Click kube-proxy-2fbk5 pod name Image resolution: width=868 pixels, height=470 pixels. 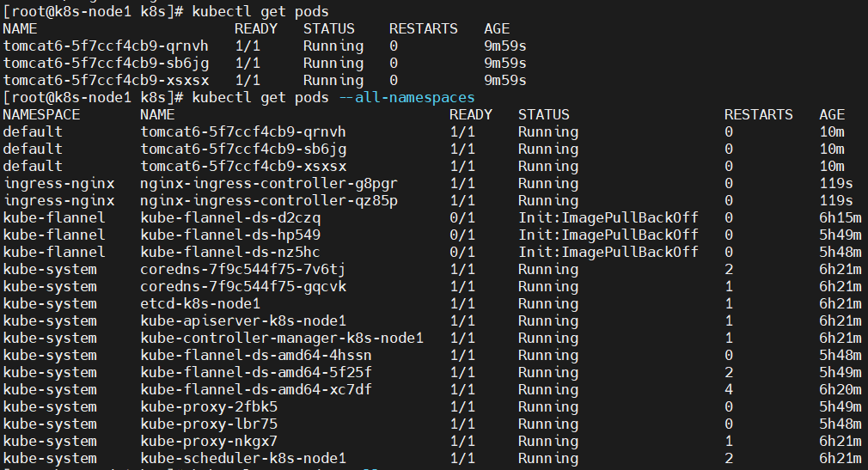pyautogui.click(x=209, y=406)
